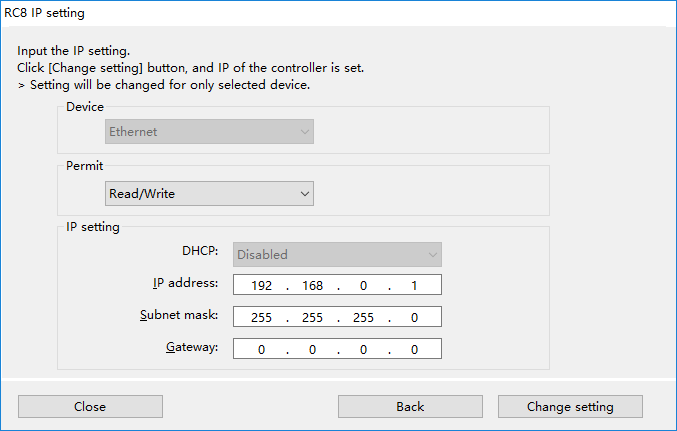The image size is (677, 431).
Task: Click the second Subnet mask octet
Action: point(312,317)
